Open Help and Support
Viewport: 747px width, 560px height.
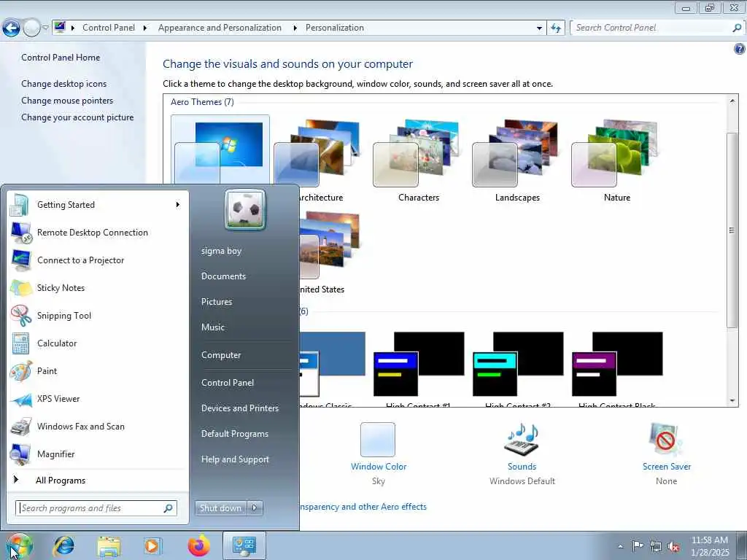point(235,459)
